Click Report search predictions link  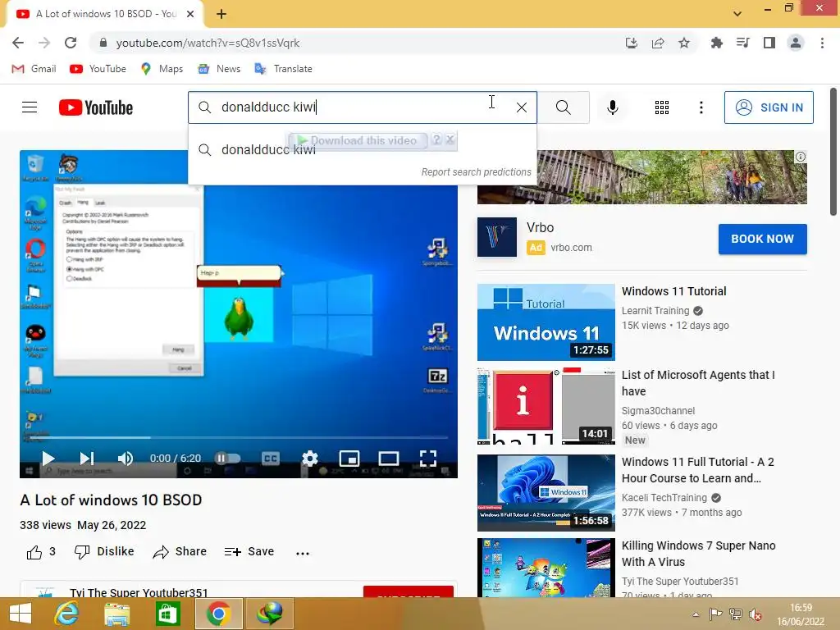477,172
